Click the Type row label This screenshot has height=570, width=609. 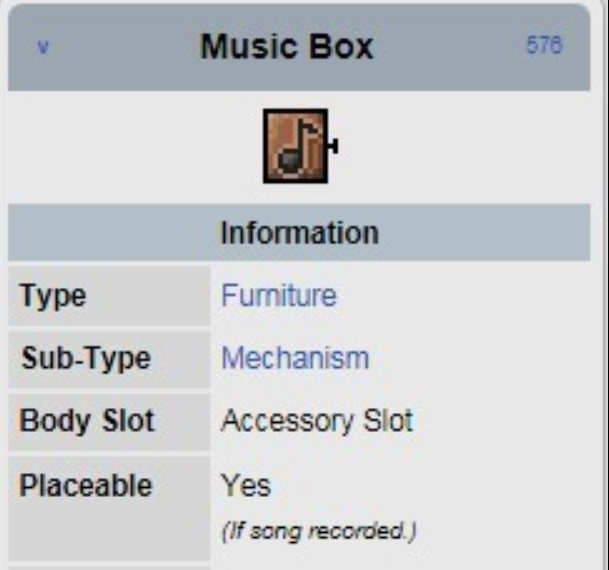pos(53,297)
